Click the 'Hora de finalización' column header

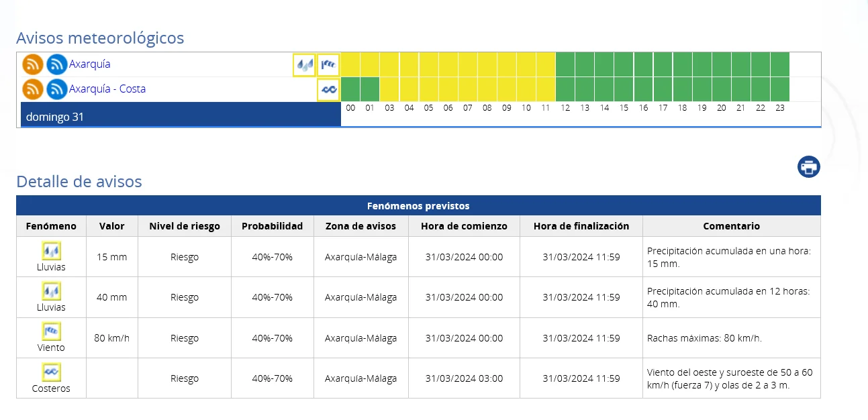pos(581,226)
